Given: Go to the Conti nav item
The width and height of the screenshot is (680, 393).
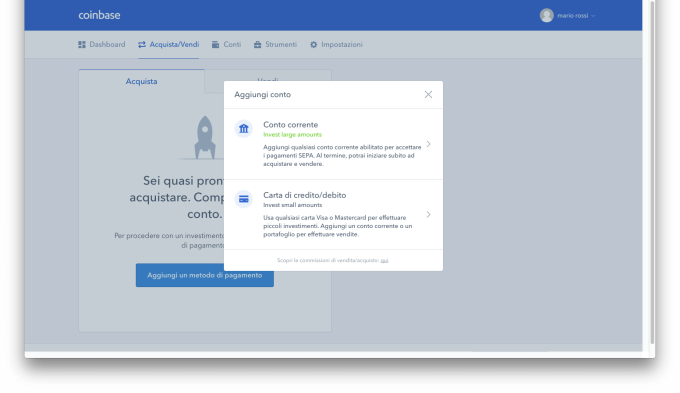Looking at the screenshot, I should [x=226, y=44].
